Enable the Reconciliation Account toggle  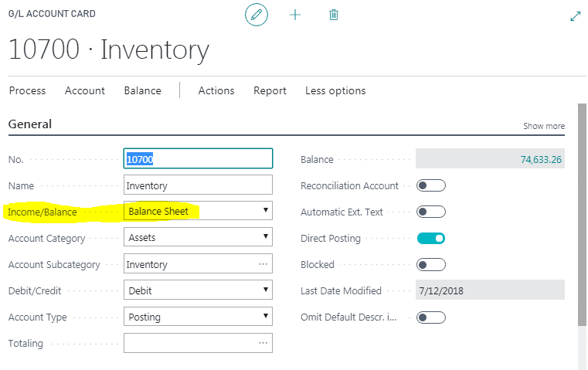click(431, 185)
